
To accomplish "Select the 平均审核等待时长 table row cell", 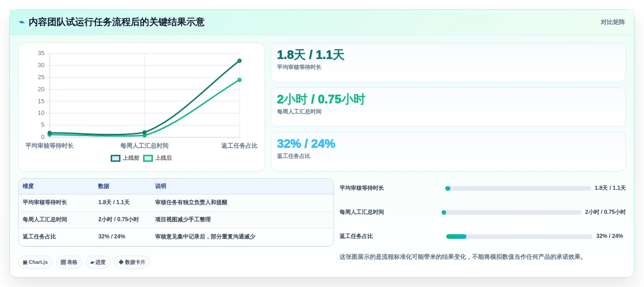I will click(x=56, y=203).
